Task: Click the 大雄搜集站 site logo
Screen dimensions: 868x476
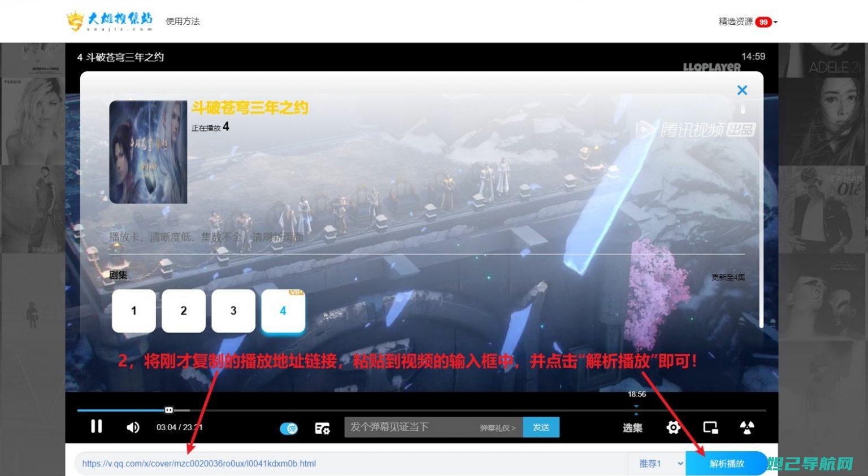Action: click(110, 21)
